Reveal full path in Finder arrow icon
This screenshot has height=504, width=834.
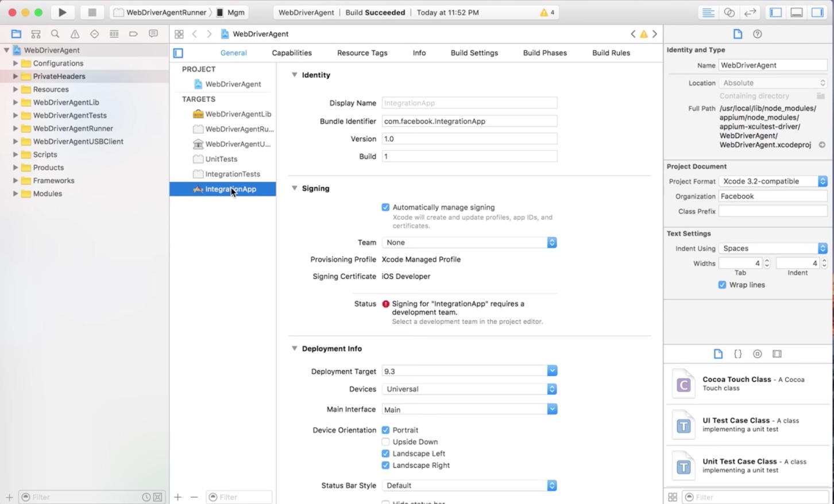pyautogui.click(x=822, y=145)
